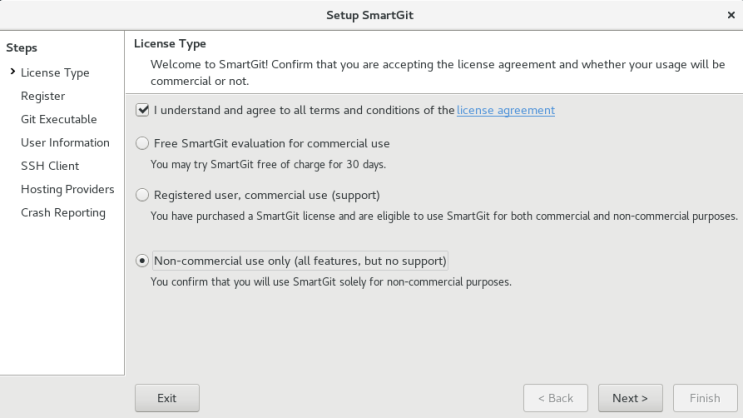Select Non-commercial use only radio button
The height and width of the screenshot is (418, 743).
point(142,261)
